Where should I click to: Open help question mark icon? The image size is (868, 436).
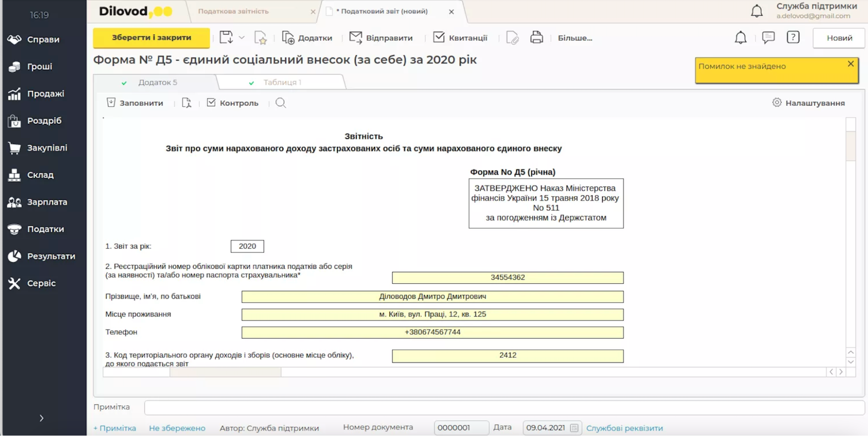[793, 37]
